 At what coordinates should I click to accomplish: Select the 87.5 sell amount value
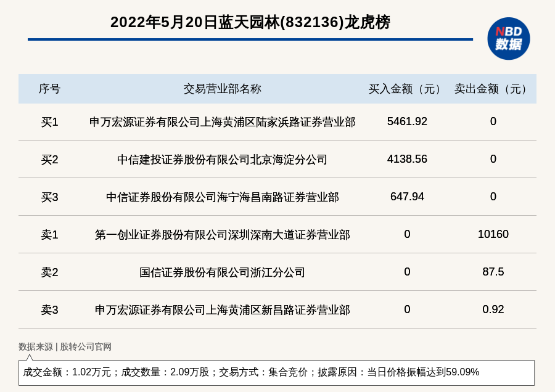[493, 272]
